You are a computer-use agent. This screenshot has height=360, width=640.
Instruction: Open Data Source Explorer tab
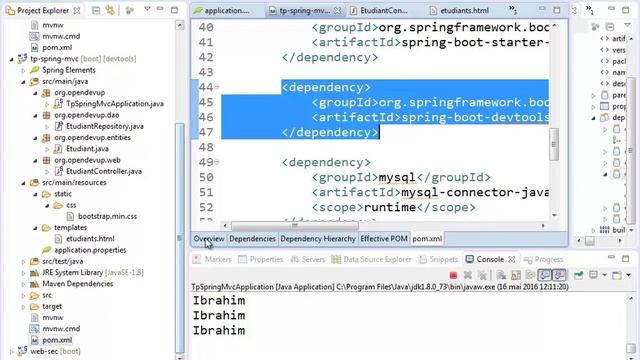coord(371,259)
